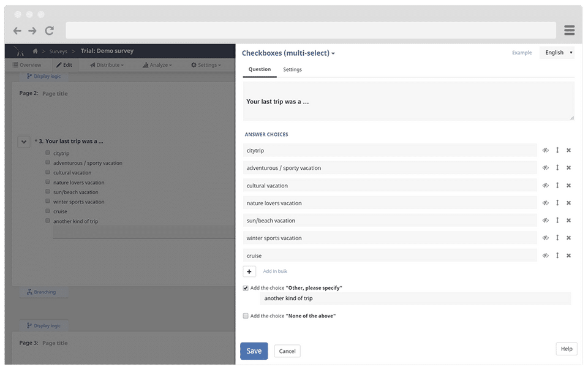Click the browser address bar
588x372 pixels.
[x=311, y=31]
